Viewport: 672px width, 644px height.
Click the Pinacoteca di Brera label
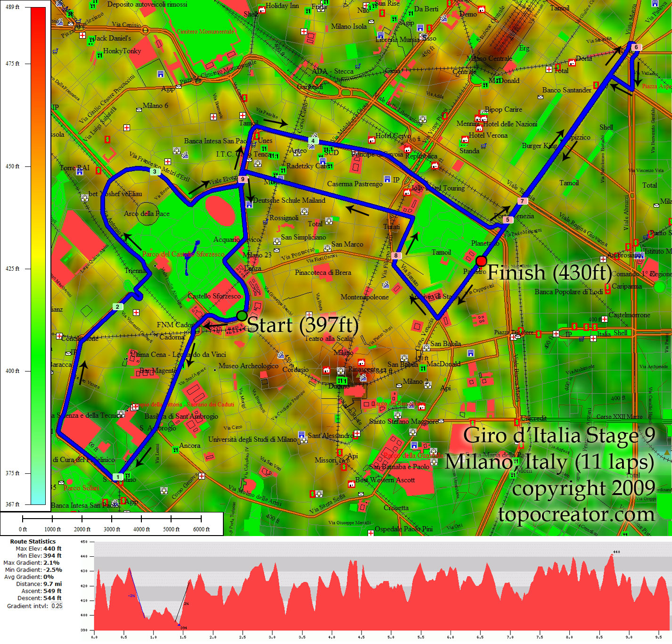coord(323,272)
